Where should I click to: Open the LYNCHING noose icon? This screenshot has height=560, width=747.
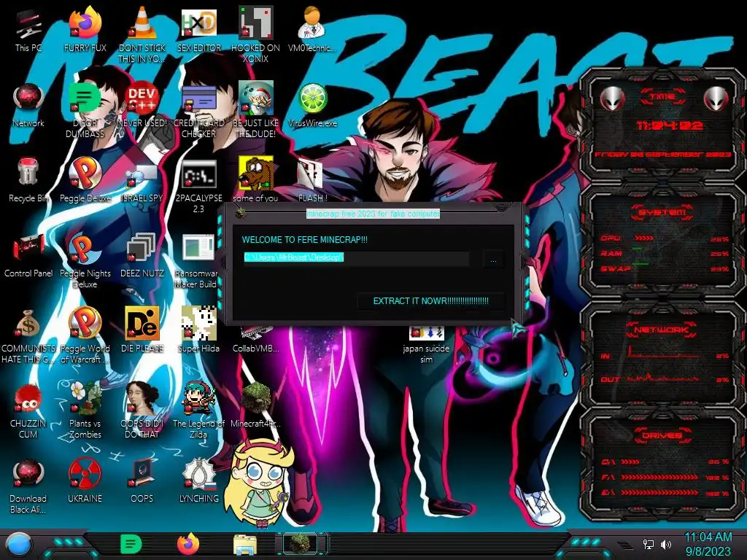(199, 480)
